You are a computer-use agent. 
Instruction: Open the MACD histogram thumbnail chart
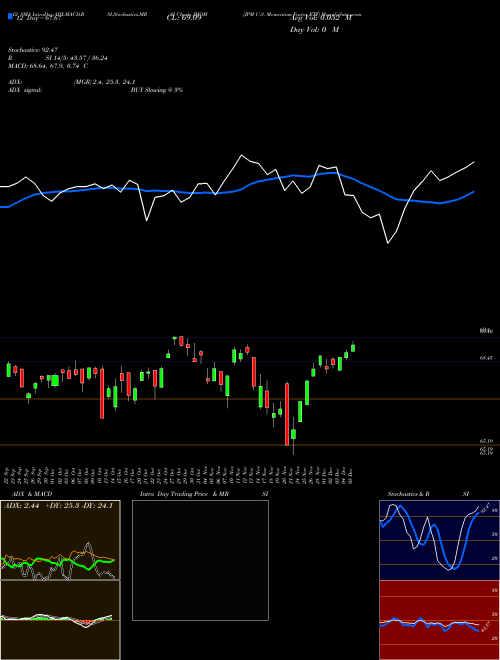[60, 620]
